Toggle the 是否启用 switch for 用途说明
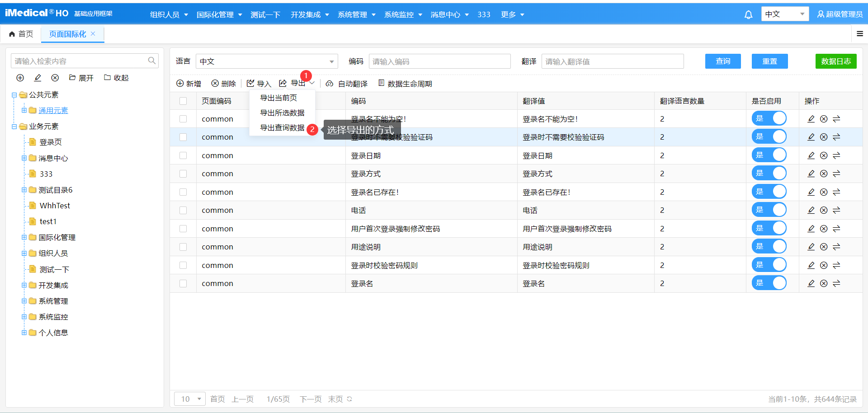This screenshot has height=413, width=868. tap(769, 246)
